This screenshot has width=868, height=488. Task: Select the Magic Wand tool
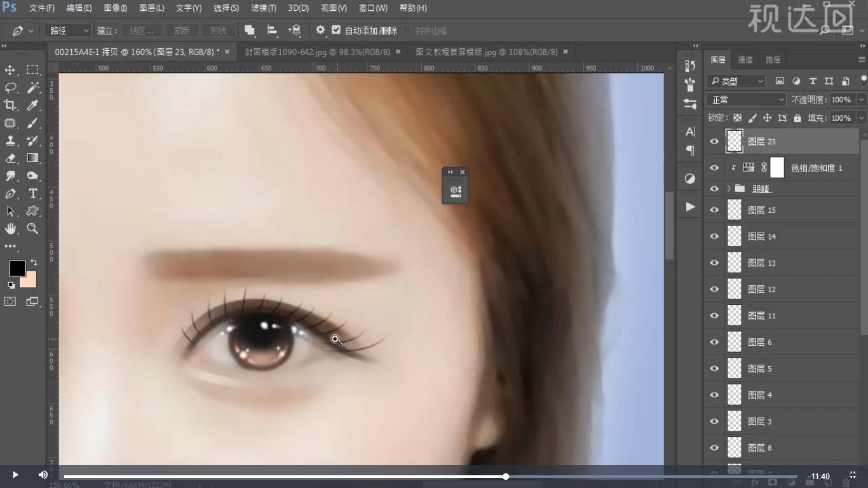pos(32,88)
